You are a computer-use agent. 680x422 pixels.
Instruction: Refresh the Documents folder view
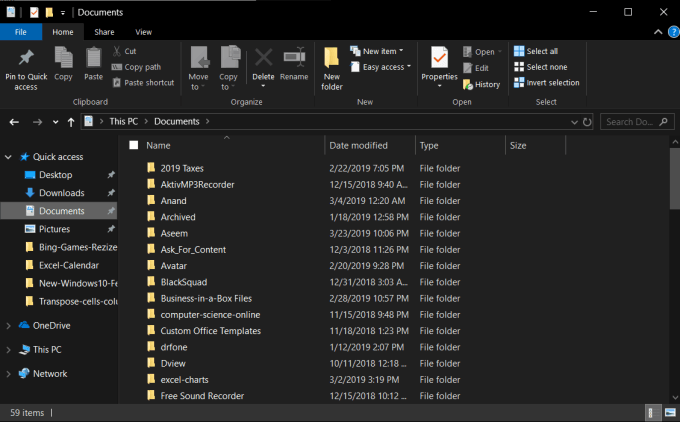coord(587,122)
